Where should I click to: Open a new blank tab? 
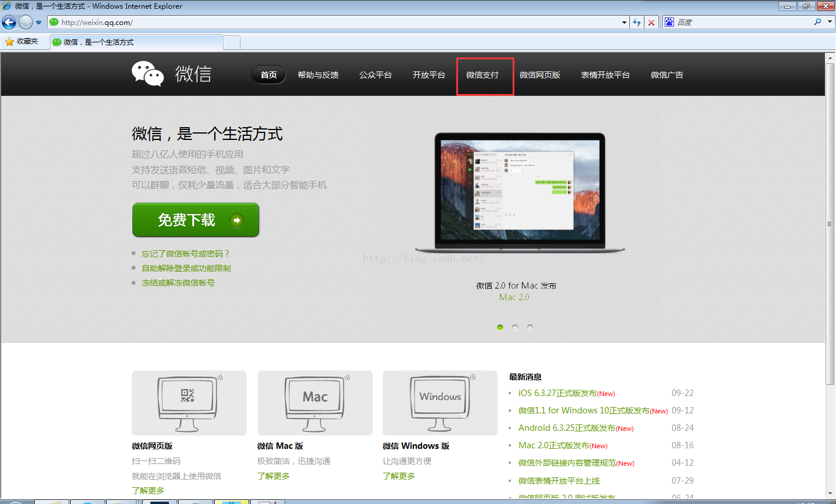pos(232,42)
